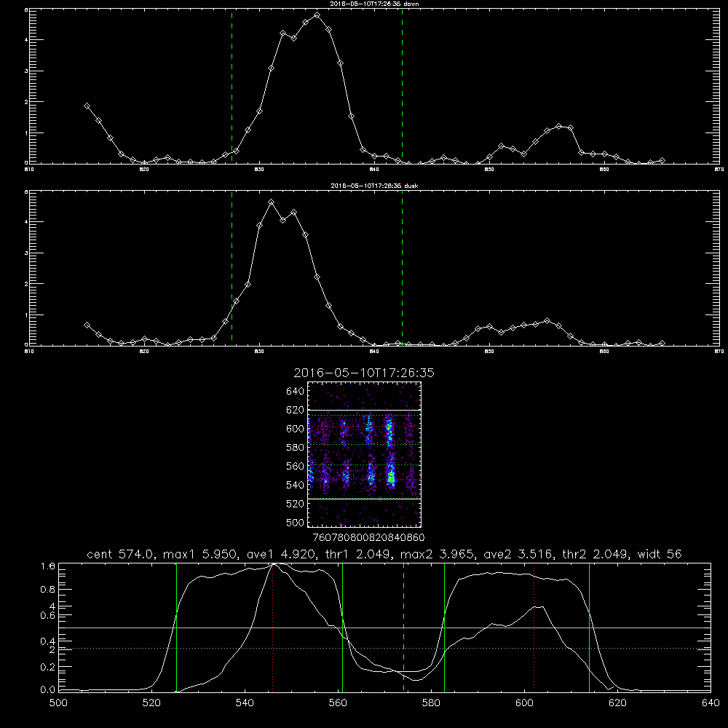Click the x-axis label "540" of bottom plot

pyautogui.click(x=245, y=703)
